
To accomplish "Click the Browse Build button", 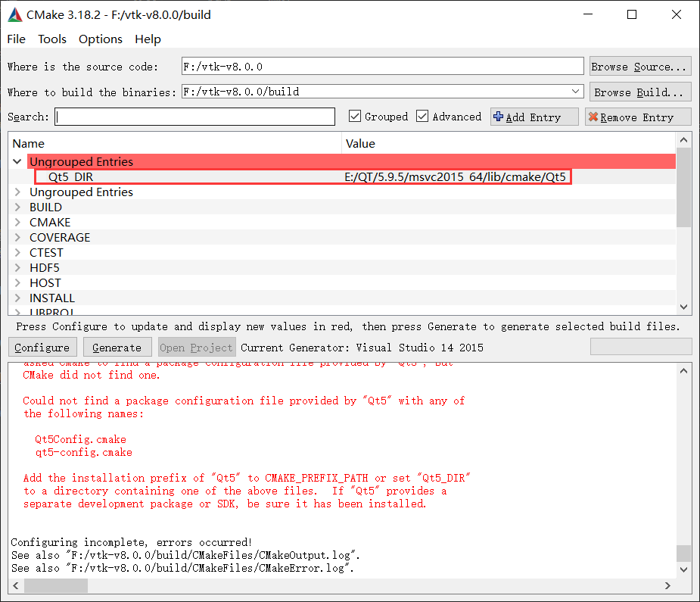I will [x=640, y=92].
